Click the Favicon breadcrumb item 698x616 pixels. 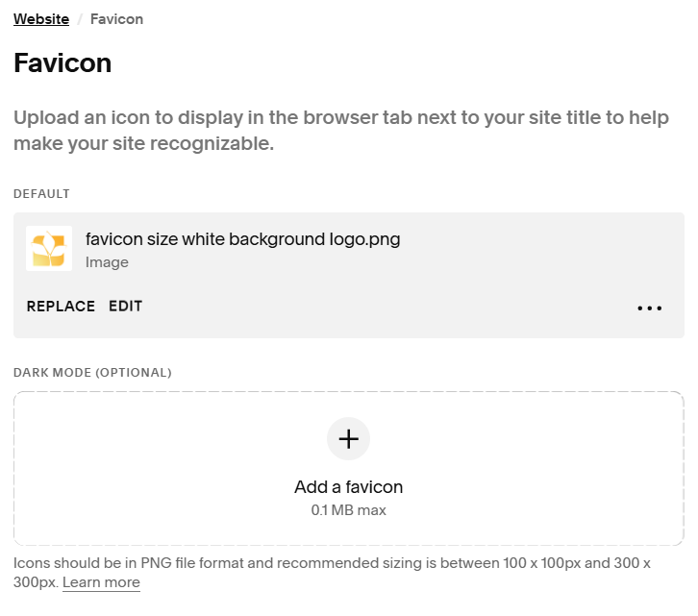pos(116,19)
